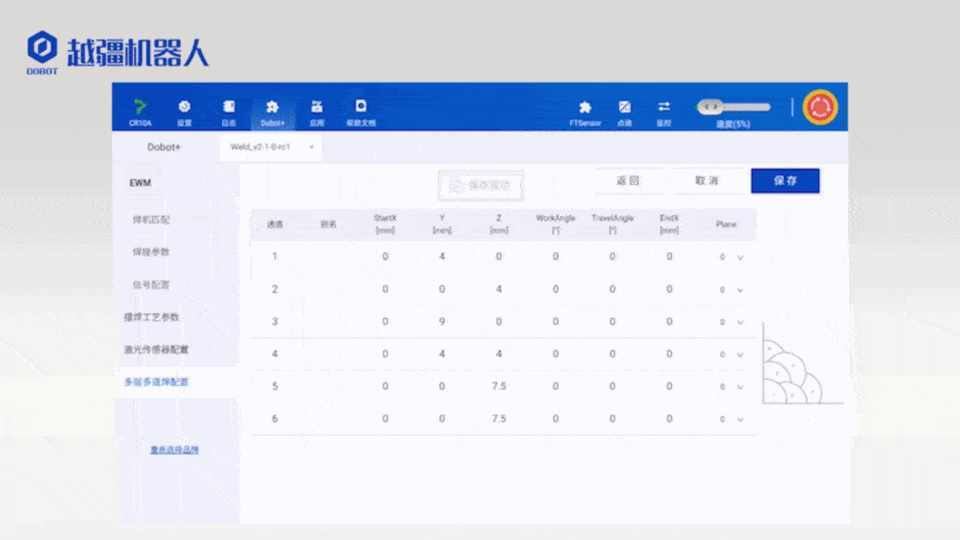The height and width of the screenshot is (540, 960).
Task: Open the 应用 application icon
Action: click(317, 108)
